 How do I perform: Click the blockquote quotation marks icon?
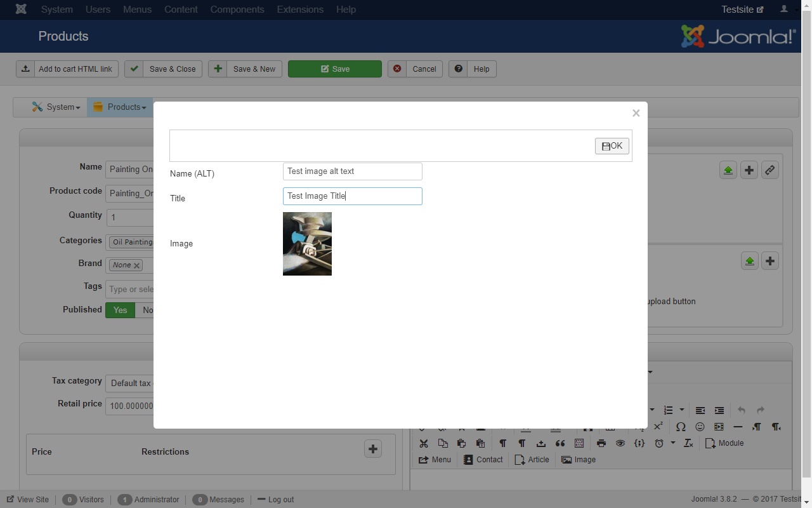pyautogui.click(x=560, y=443)
